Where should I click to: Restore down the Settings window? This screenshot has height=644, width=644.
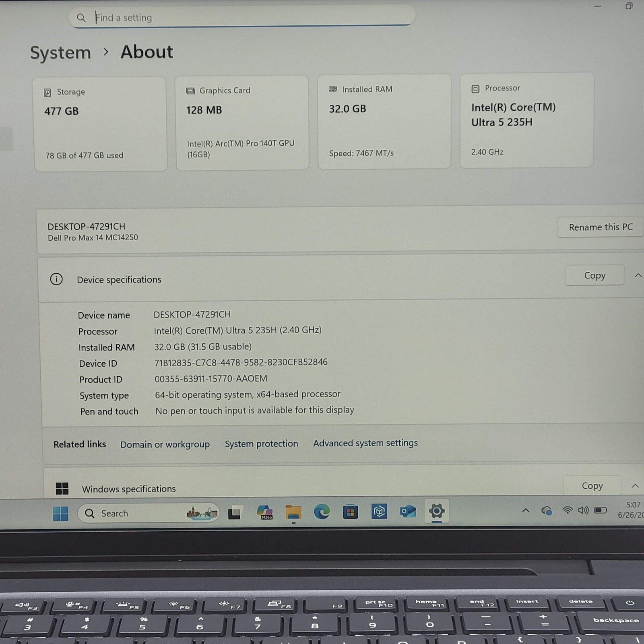(629, 6)
